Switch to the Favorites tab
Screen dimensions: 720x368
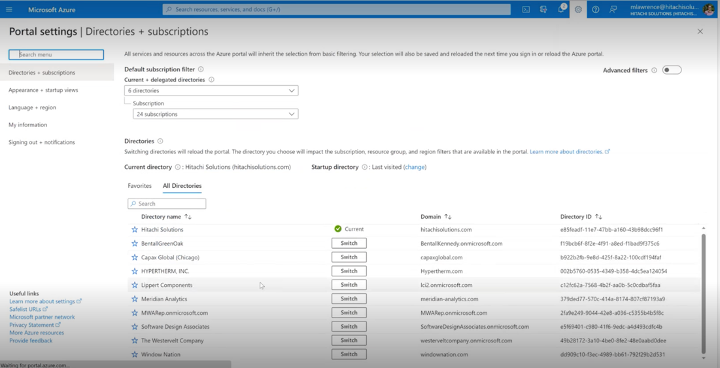click(x=140, y=186)
